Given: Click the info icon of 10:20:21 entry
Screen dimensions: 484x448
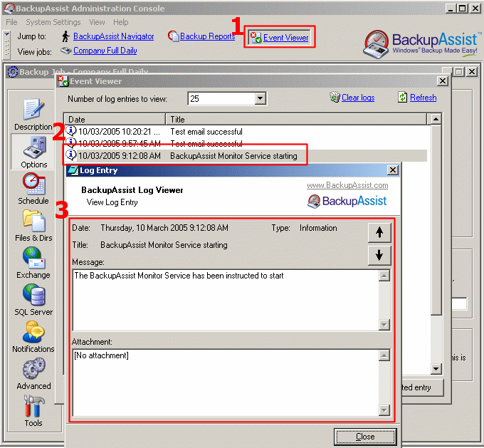Looking at the screenshot, I should 71,131.
